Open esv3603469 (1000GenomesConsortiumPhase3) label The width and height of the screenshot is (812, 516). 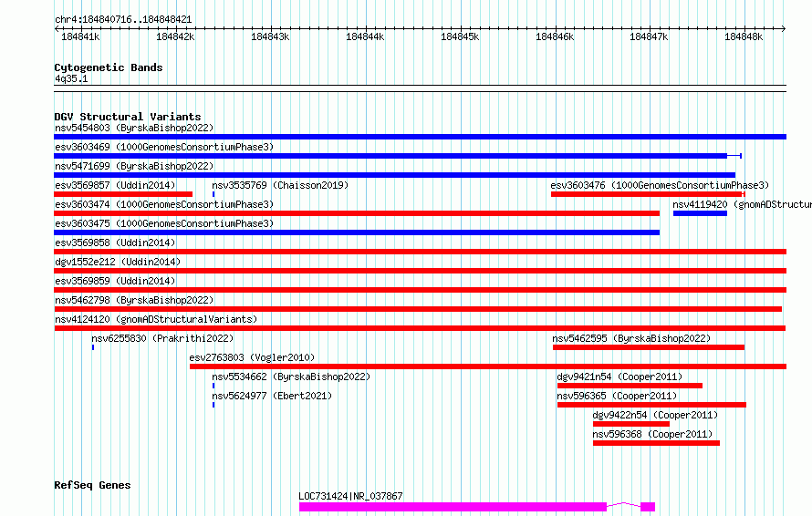click(164, 147)
